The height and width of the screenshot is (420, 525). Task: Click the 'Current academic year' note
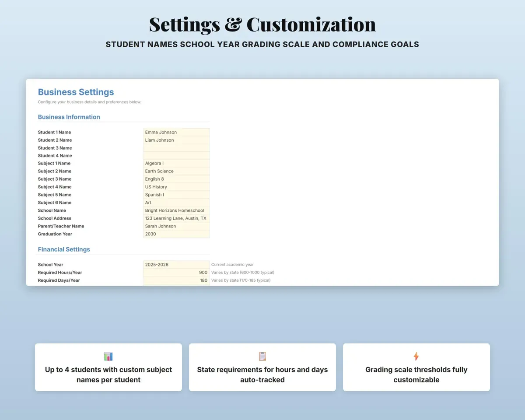(x=232, y=265)
